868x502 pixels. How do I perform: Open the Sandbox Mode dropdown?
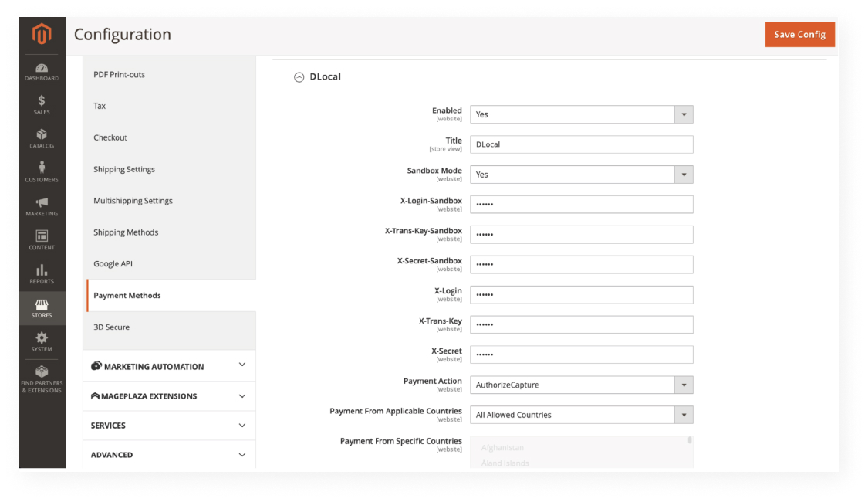pyautogui.click(x=581, y=175)
